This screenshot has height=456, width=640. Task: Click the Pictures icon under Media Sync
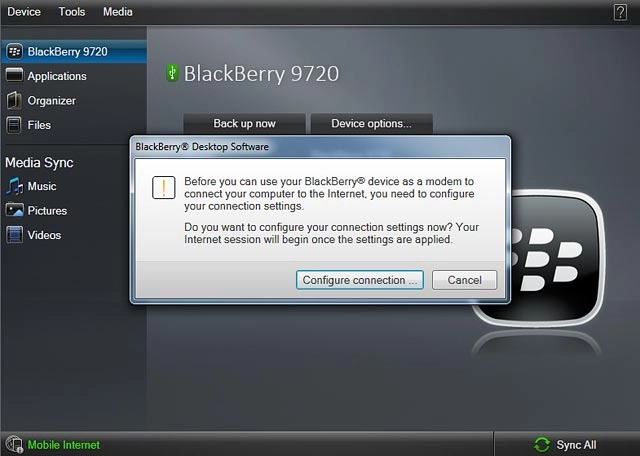(x=14, y=211)
